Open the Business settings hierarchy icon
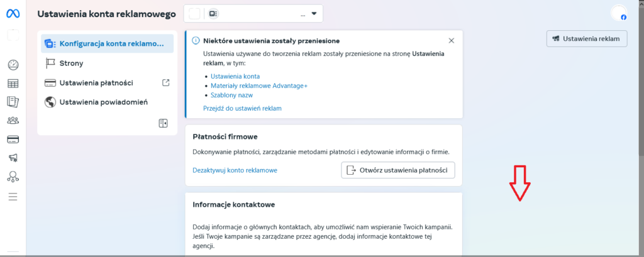Viewport: 644px width, 257px height. 13,177
